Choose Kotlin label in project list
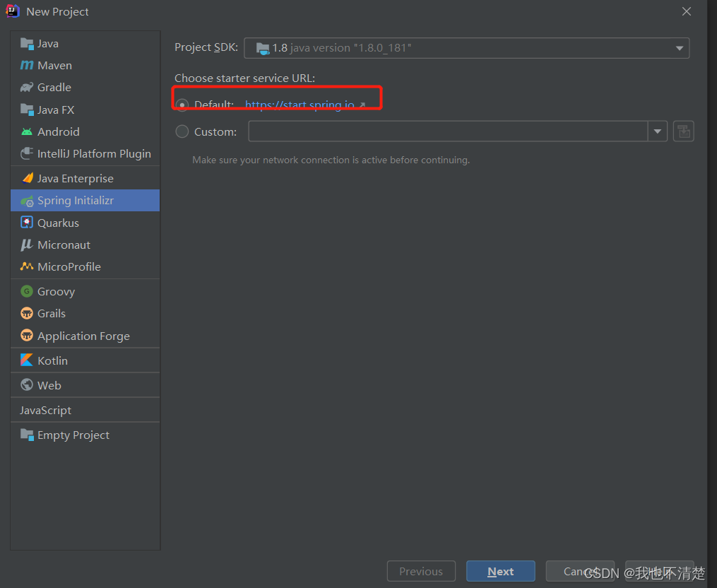This screenshot has width=717, height=588. click(x=52, y=360)
